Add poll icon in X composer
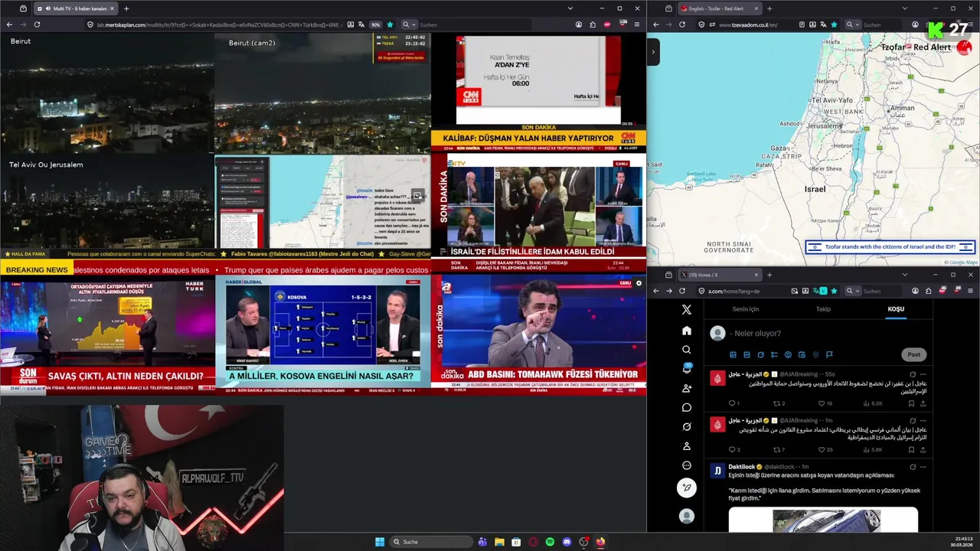Viewport: 980px width, 551px height. click(x=774, y=354)
